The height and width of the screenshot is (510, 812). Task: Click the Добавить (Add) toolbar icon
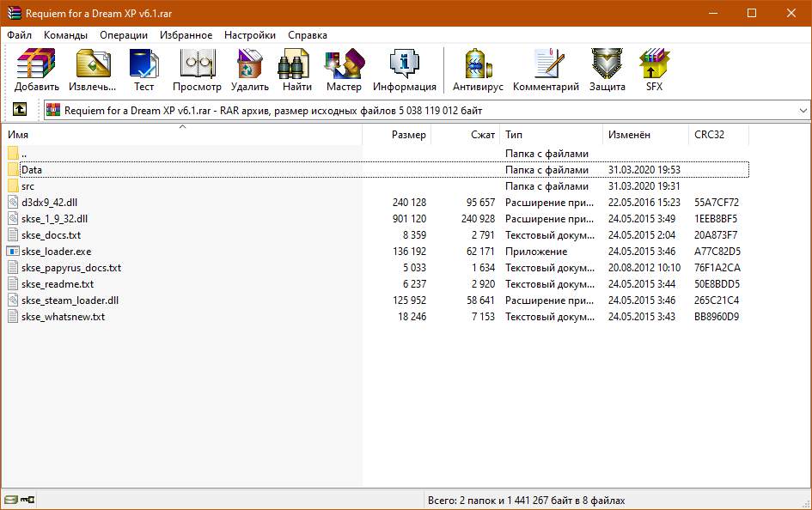pos(36,70)
